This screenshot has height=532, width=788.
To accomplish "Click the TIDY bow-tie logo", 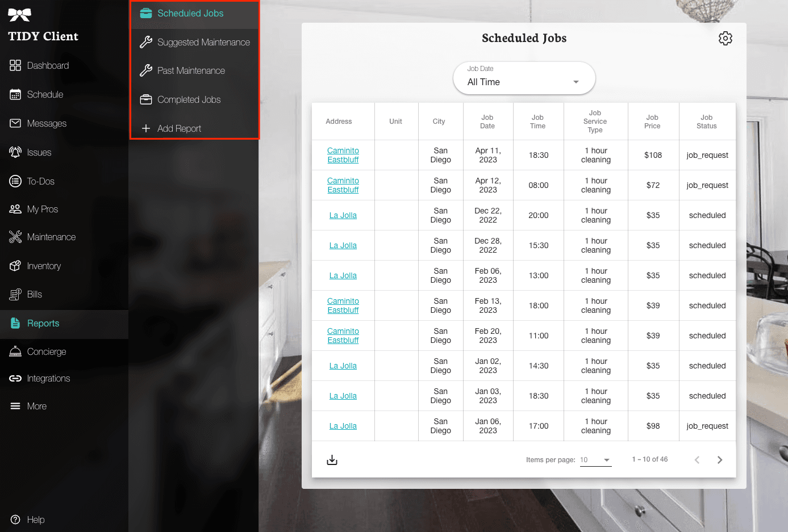I will pyautogui.click(x=19, y=15).
